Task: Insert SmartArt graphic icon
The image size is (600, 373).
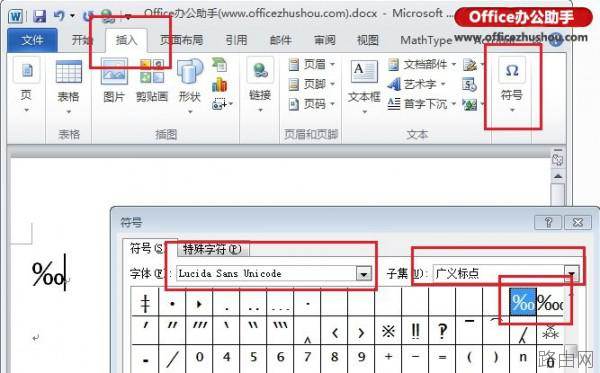Action: pyautogui.click(x=220, y=64)
